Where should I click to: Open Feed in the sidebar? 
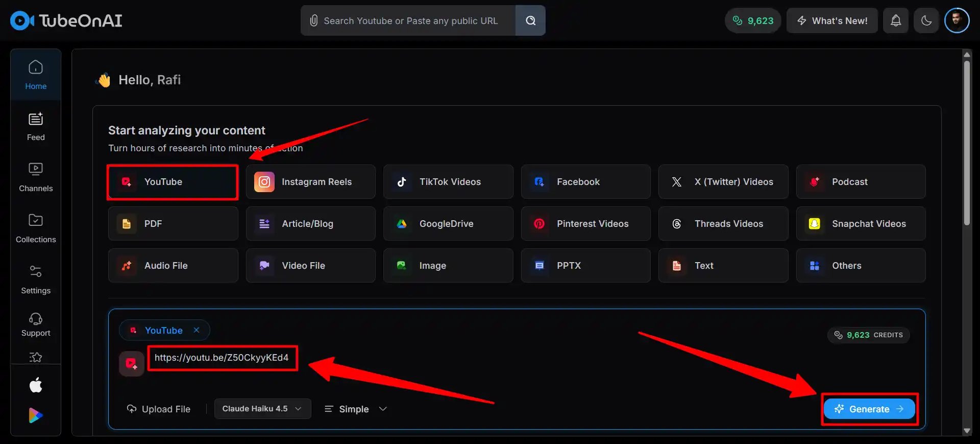point(36,126)
